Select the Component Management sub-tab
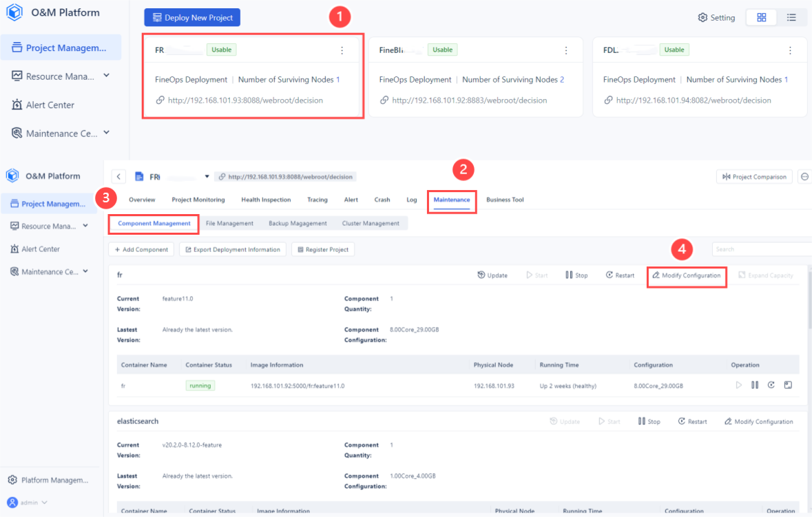This screenshot has width=812, height=517. point(154,224)
